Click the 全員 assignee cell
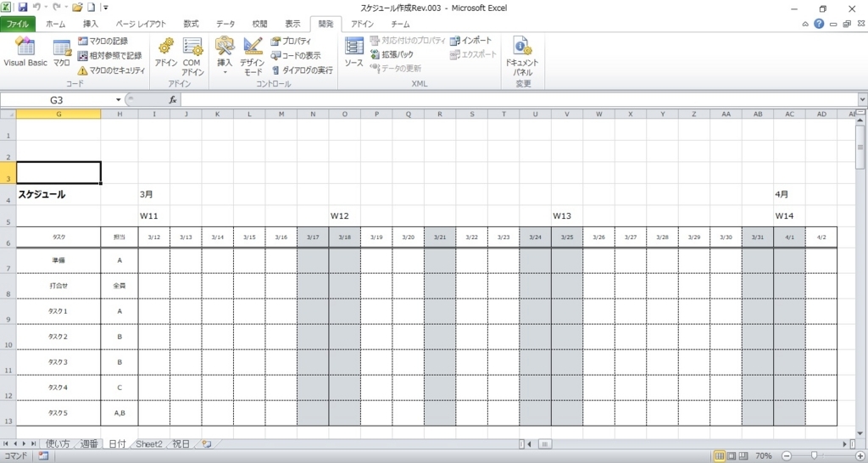Image resolution: width=868 pixels, height=463 pixels. (x=120, y=286)
